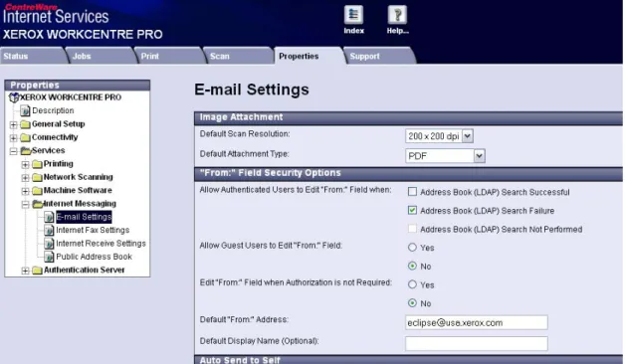Click the General Setup tree label
Image resolution: width=625 pixels, height=364 pixels.
point(58,124)
